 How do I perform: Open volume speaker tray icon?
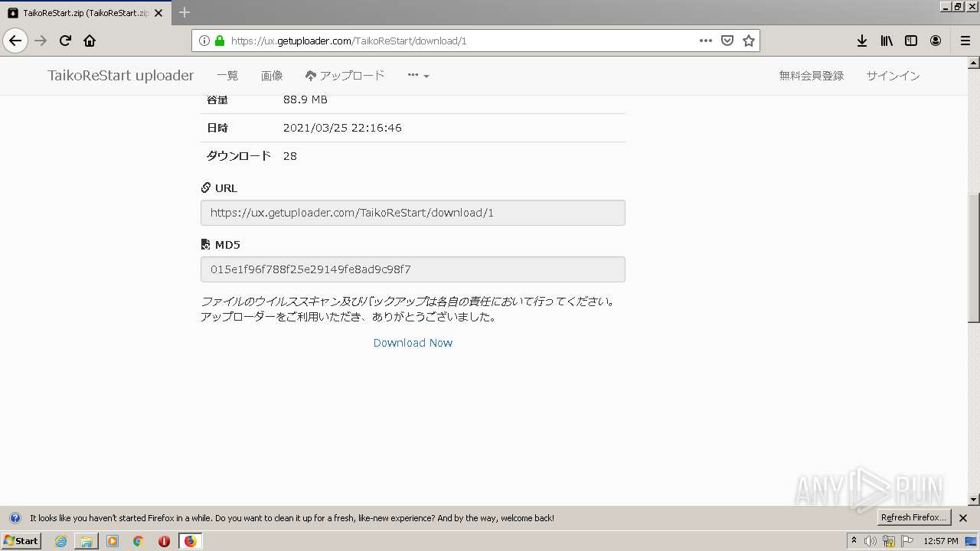871,541
